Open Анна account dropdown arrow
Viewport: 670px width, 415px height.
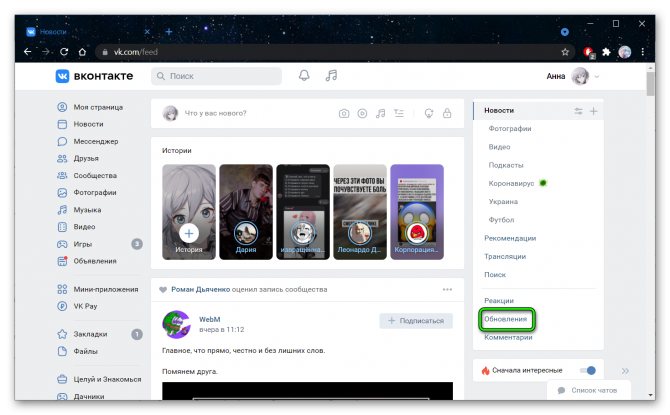click(597, 77)
